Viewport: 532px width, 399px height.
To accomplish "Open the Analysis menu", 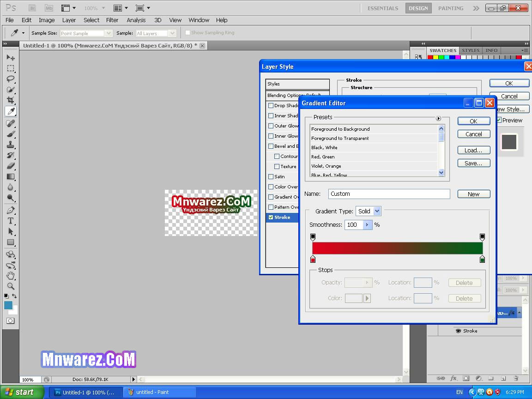I will point(136,20).
